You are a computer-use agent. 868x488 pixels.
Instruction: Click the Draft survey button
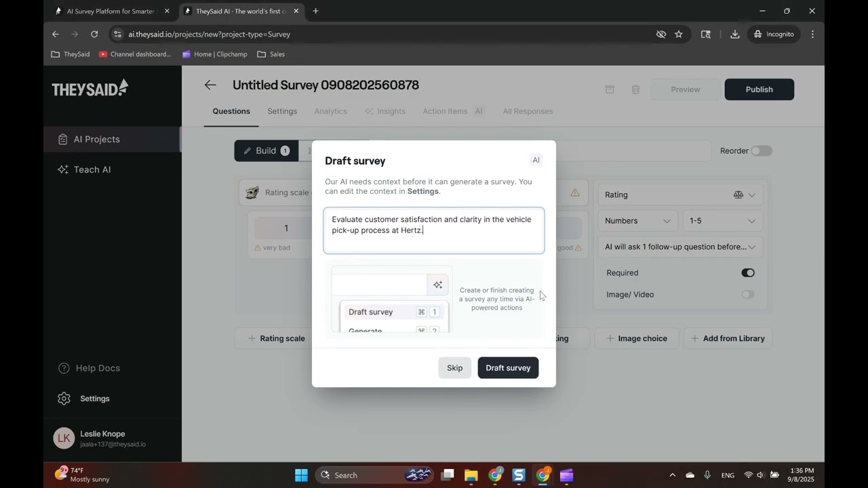coord(508,367)
